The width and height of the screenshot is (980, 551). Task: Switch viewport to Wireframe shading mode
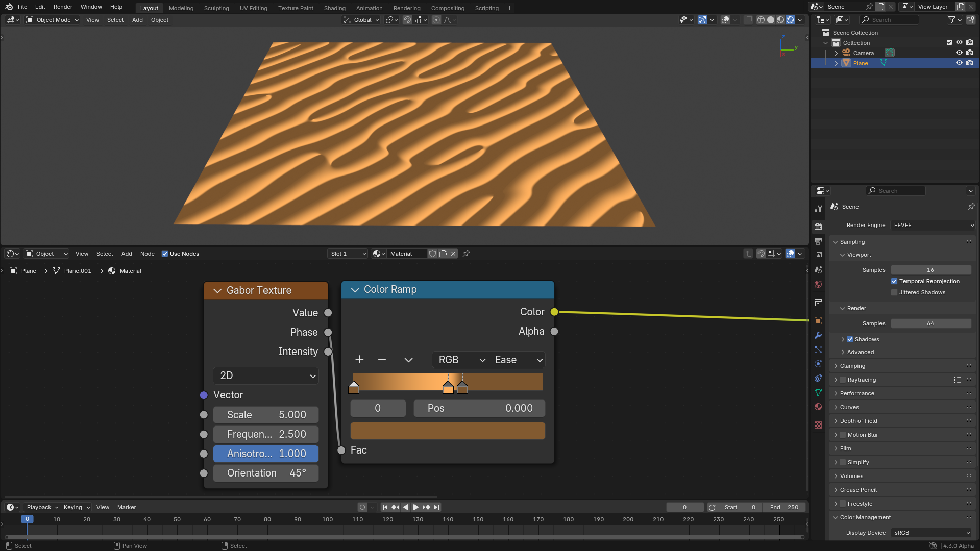click(x=761, y=20)
